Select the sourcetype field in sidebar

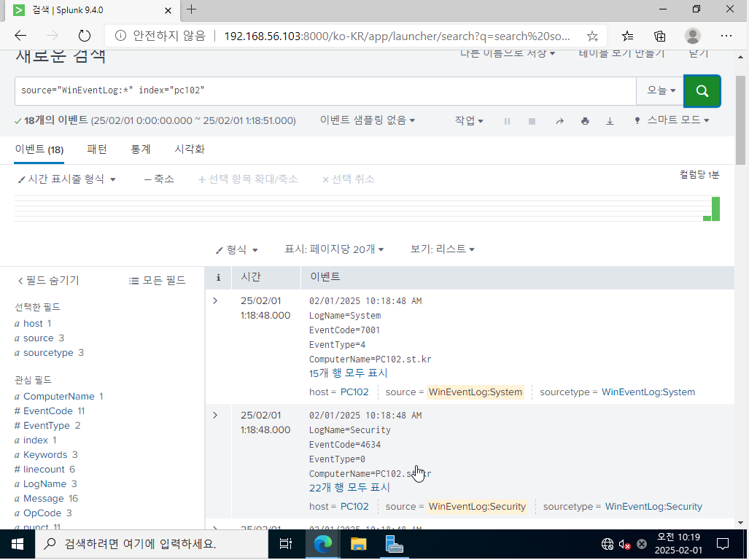point(48,353)
